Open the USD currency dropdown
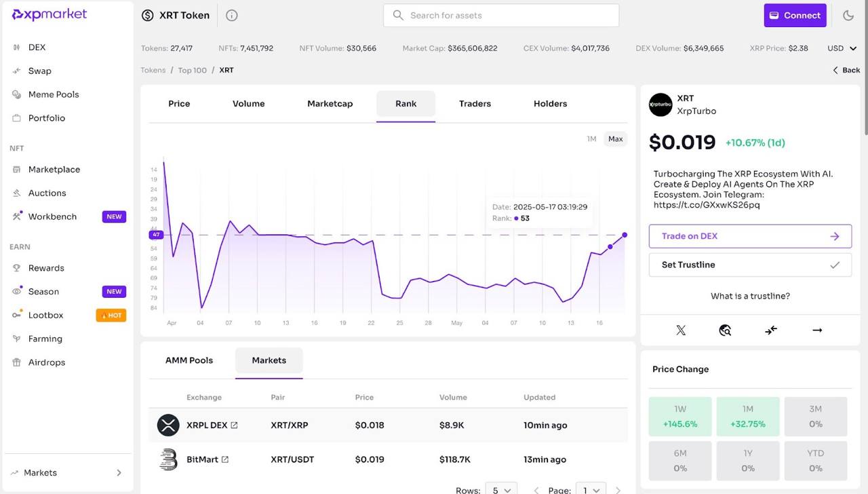Viewport: 868px width, 494px height. [x=841, y=48]
